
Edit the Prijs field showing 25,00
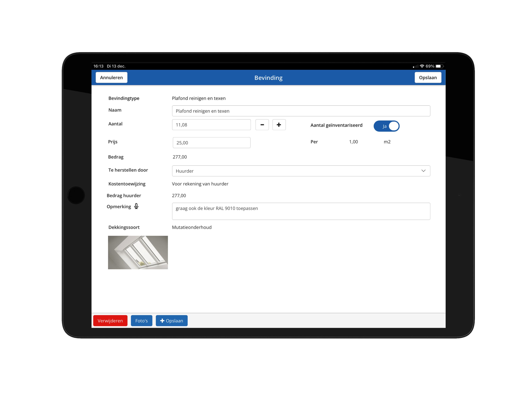[x=211, y=143]
